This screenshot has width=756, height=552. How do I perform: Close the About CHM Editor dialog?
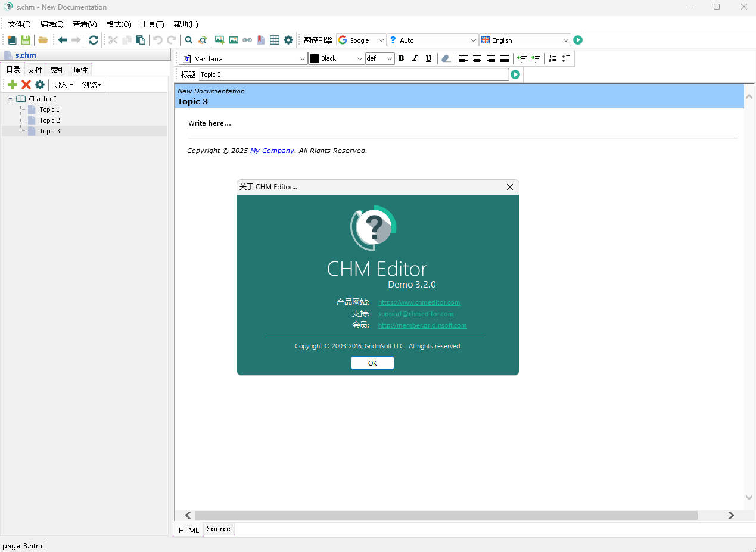510,187
